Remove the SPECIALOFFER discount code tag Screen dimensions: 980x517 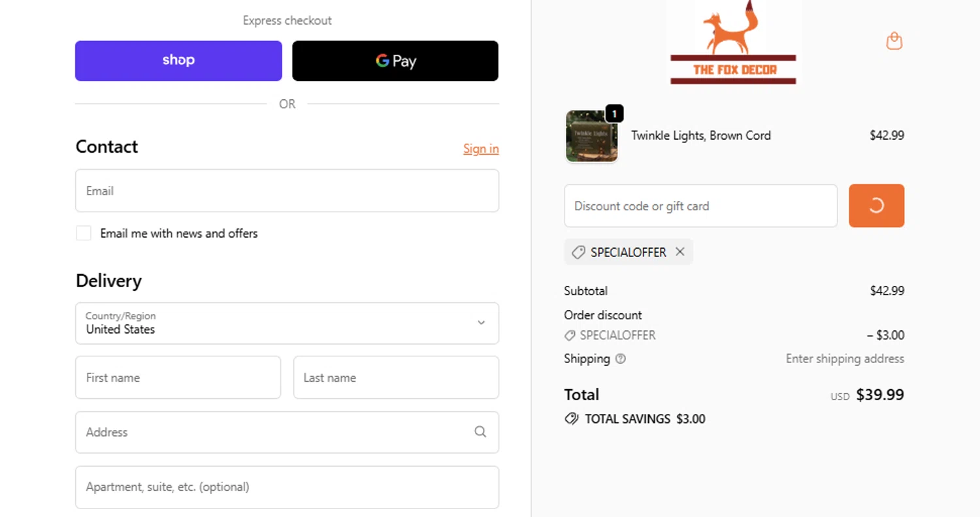pyautogui.click(x=680, y=252)
